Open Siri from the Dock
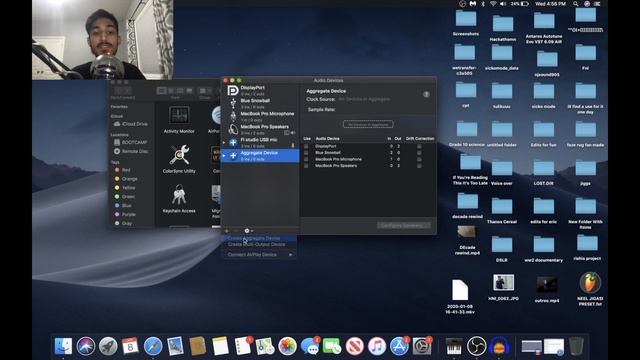 coord(86,346)
